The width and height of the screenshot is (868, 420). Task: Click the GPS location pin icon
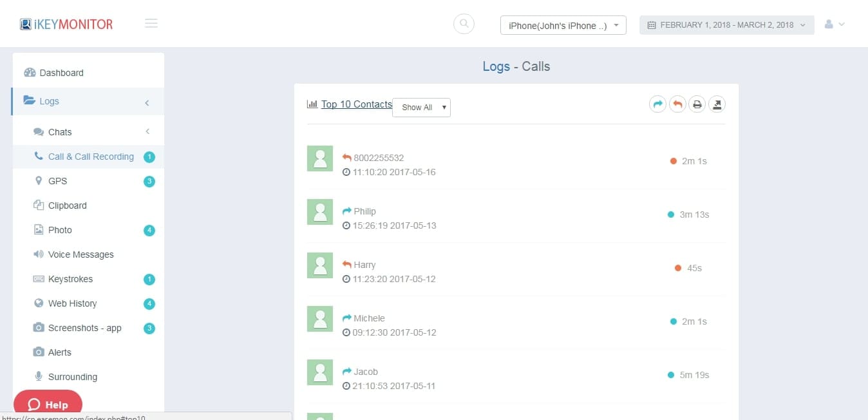(x=38, y=181)
